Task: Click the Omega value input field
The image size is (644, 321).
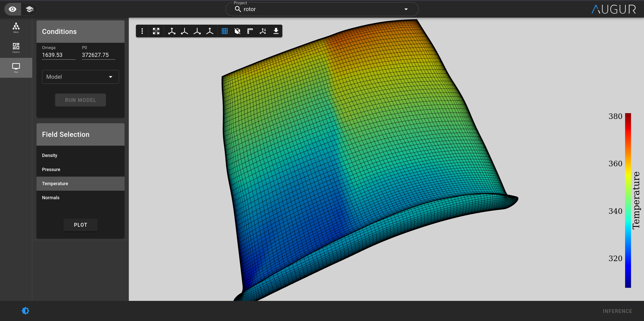Action: pyautogui.click(x=58, y=55)
